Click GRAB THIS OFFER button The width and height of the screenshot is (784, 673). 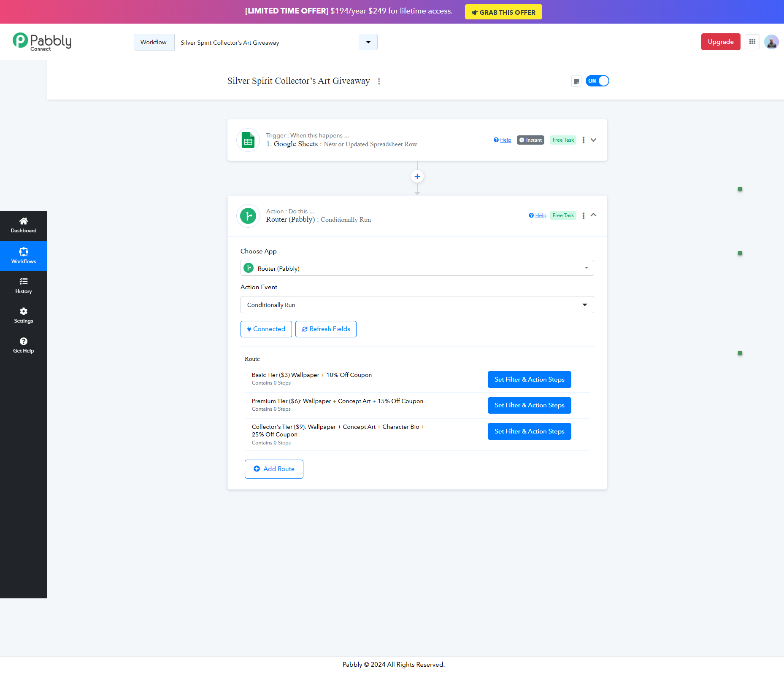[503, 12]
